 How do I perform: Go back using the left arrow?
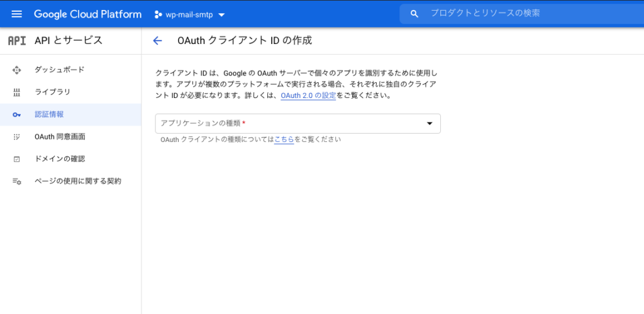pos(157,41)
